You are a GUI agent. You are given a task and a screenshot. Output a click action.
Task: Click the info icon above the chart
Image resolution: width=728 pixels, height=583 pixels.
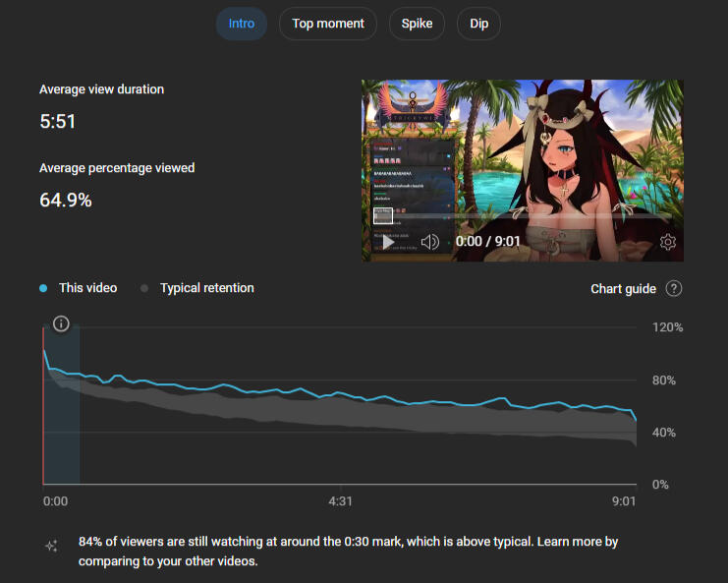pos(61,323)
